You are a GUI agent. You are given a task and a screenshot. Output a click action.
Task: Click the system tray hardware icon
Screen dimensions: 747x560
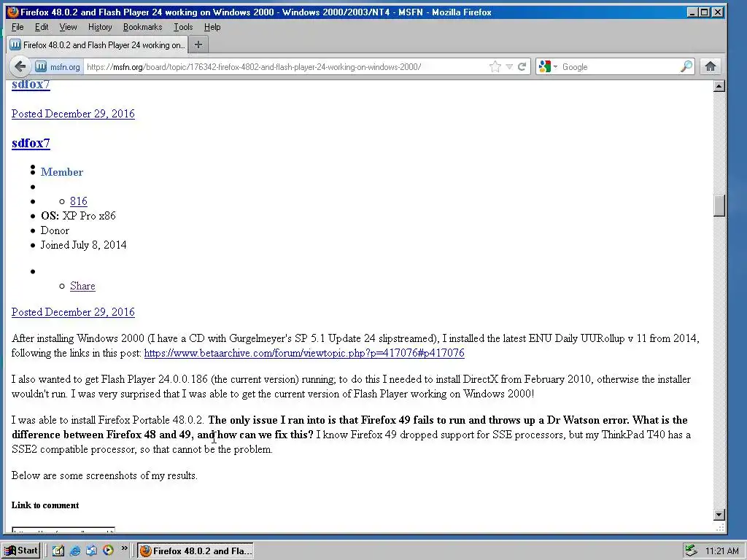(x=691, y=551)
